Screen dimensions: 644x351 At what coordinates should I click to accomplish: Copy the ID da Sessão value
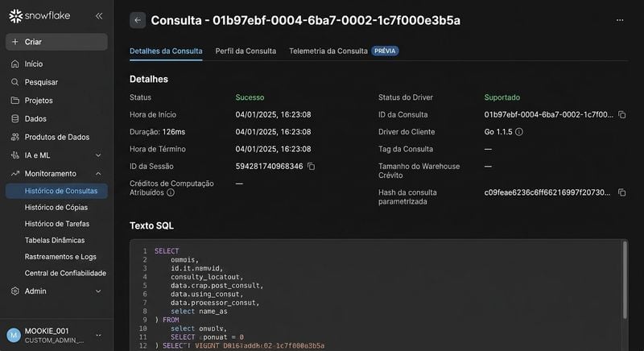(x=312, y=167)
